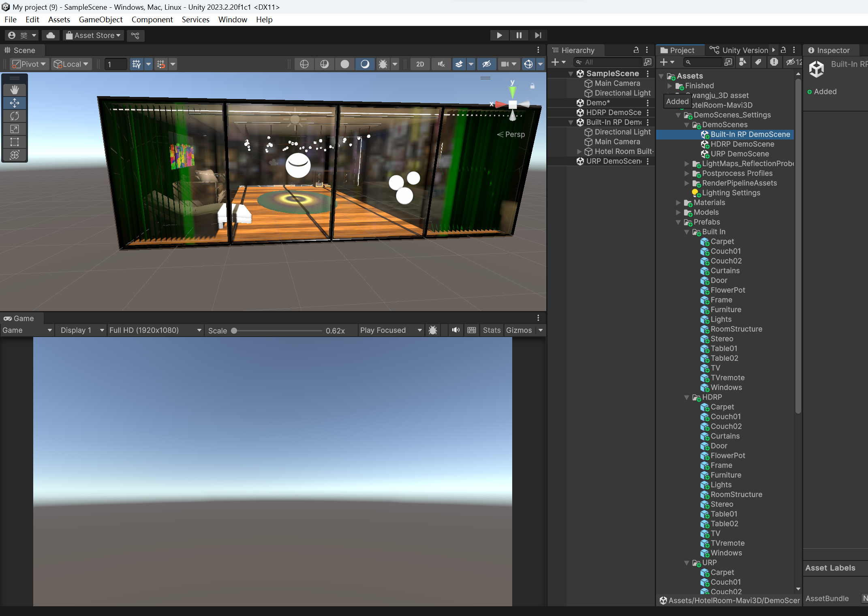Lock the scene gizmo rotation

(x=532, y=86)
